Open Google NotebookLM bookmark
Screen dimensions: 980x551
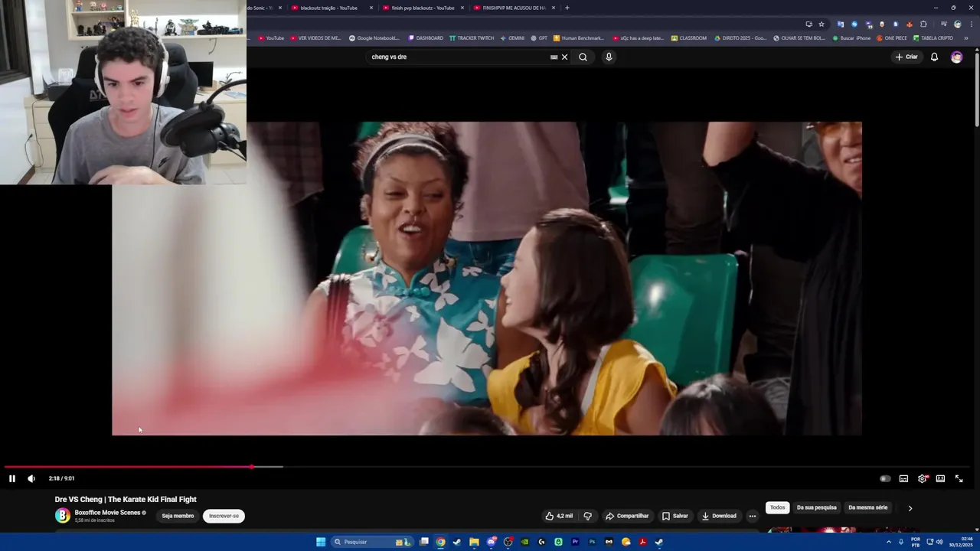click(374, 37)
